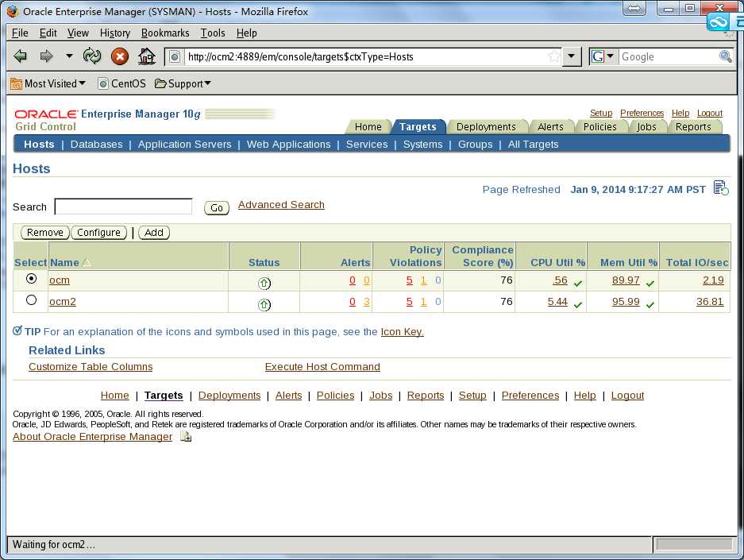Open the Groups subtab
Viewport: 744px width, 560px height.
click(475, 145)
